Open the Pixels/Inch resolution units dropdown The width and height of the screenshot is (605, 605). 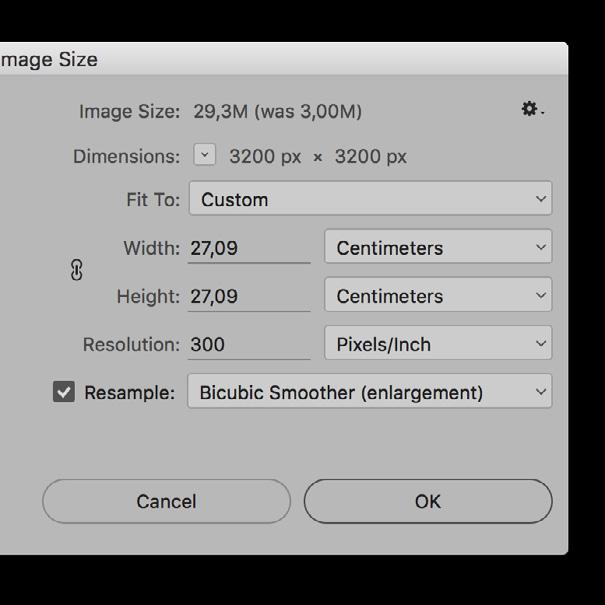[438, 343]
